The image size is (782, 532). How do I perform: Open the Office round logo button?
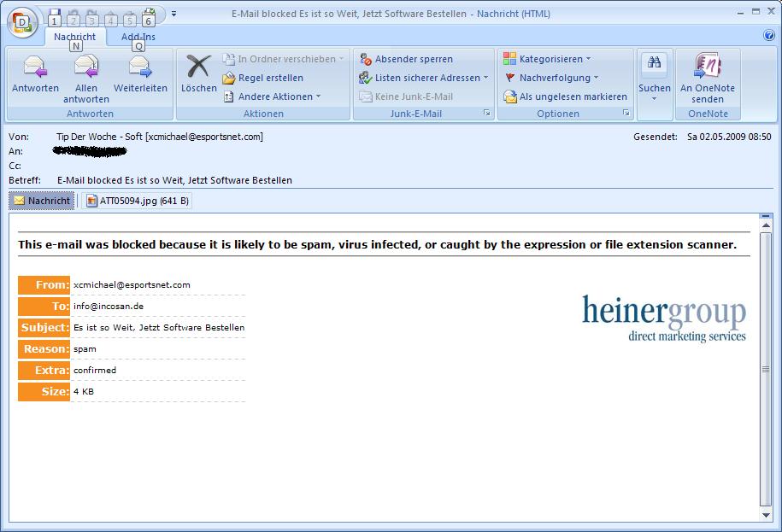(x=22, y=20)
